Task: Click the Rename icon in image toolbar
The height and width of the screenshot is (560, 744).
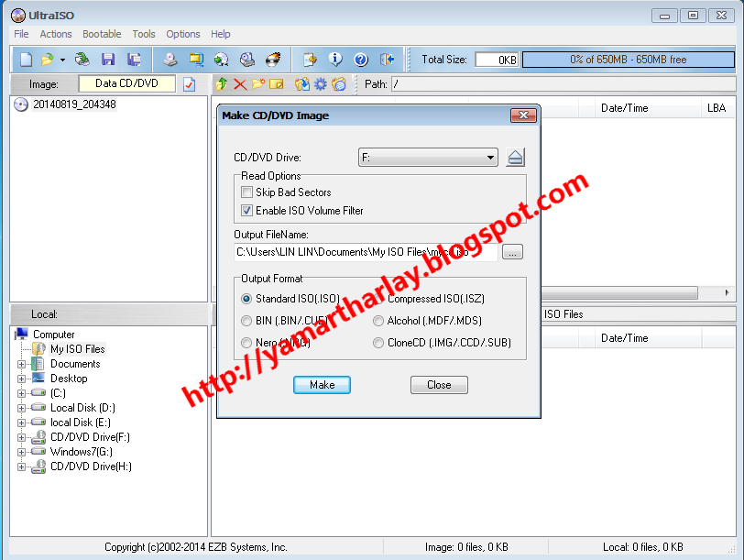Action: pos(276,84)
